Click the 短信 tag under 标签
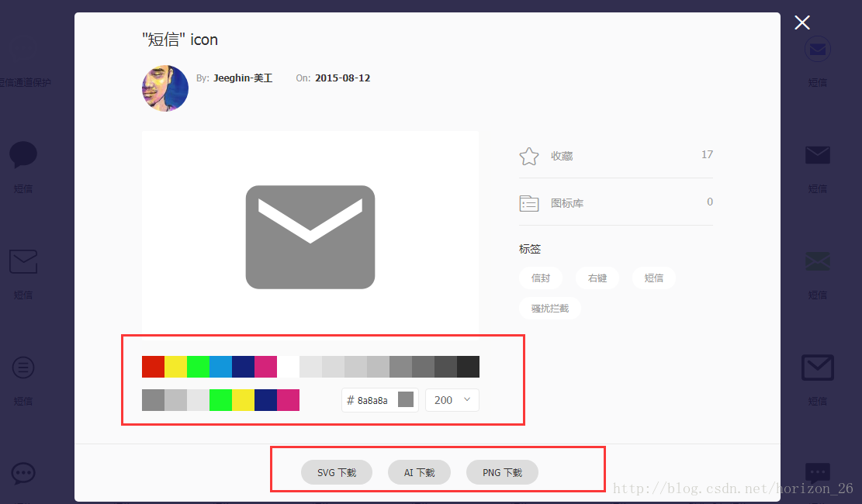The width and height of the screenshot is (862, 504). tap(653, 278)
